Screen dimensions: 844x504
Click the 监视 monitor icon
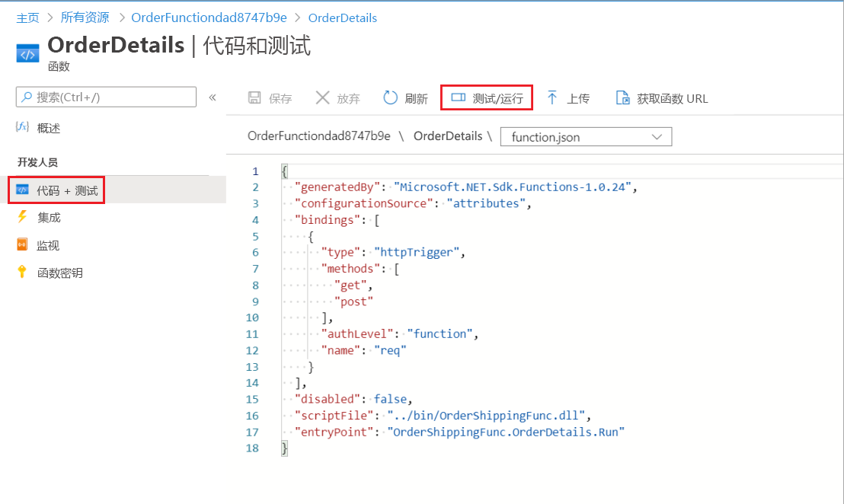[x=22, y=244]
